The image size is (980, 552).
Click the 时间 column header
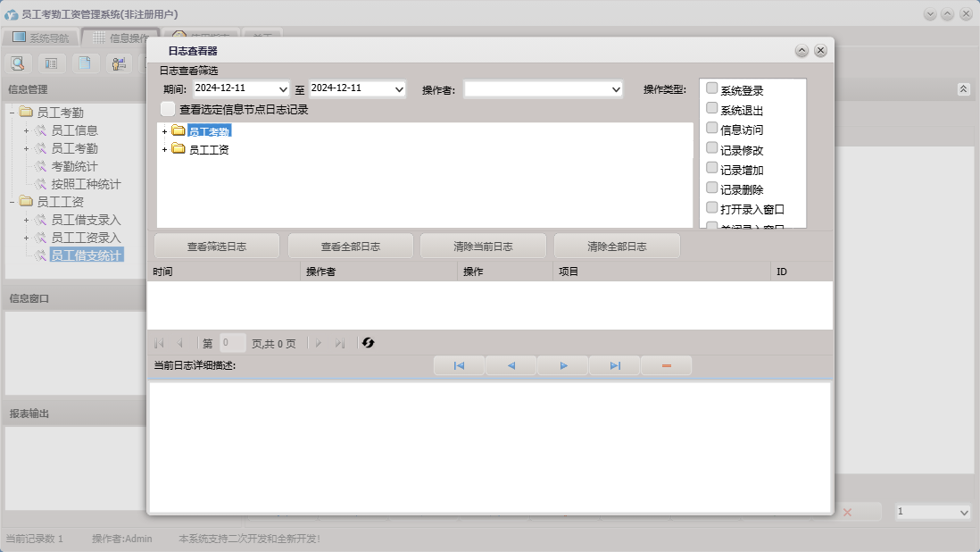point(224,272)
